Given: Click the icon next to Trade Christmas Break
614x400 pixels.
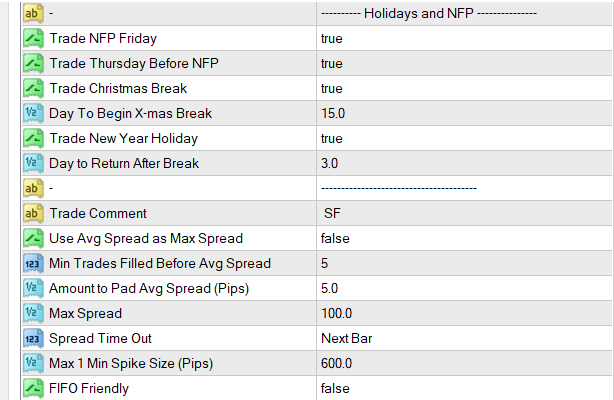Looking at the screenshot, I should pos(31,89).
